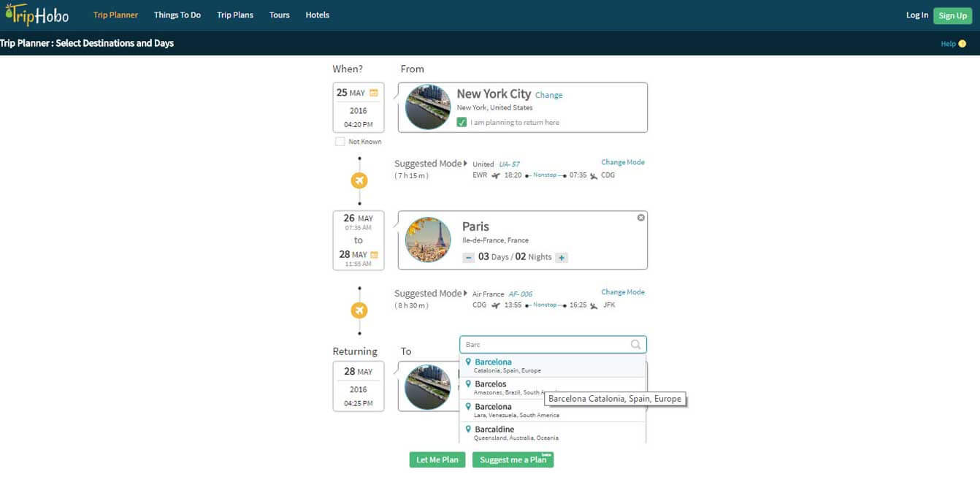
Task: Click Log In
Action: click(x=917, y=15)
